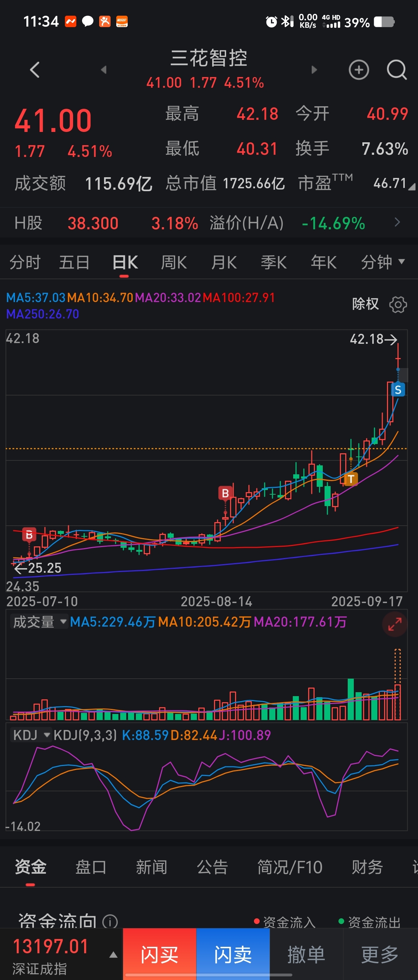Switch to 季K chart tab
Viewport: 418px width, 980px height.
click(x=274, y=262)
